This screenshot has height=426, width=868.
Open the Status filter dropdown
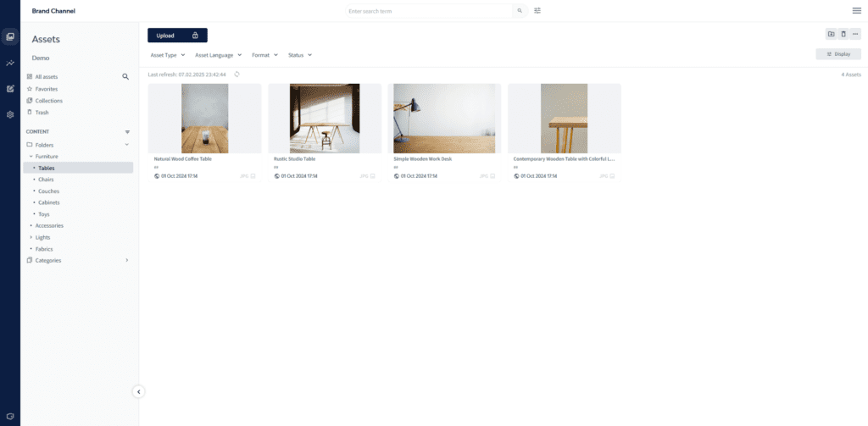(x=300, y=55)
